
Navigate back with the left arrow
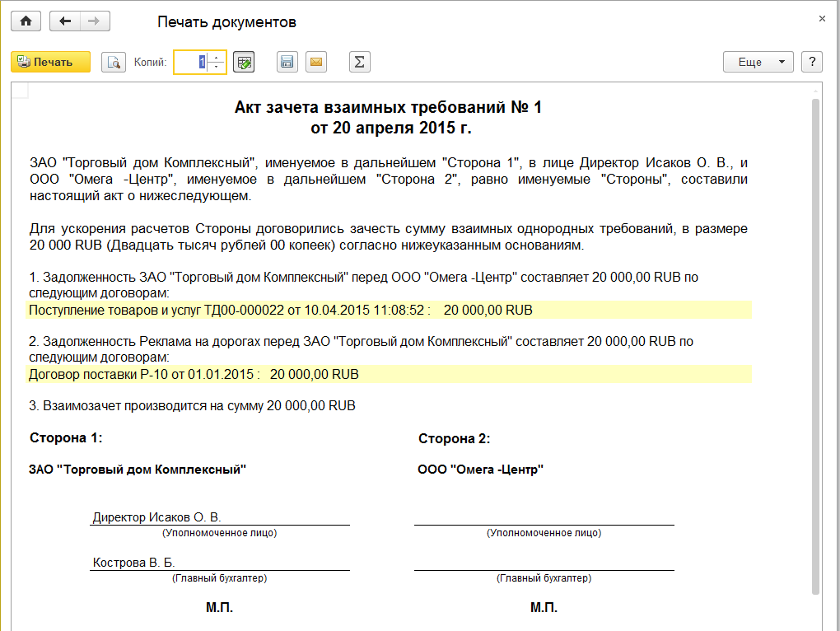[x=65, y=21]
